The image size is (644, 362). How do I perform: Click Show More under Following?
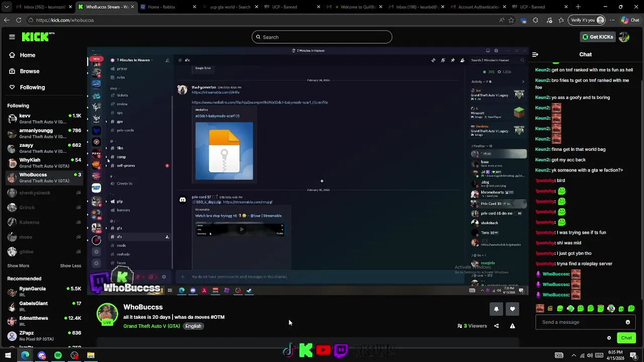click(x=18, y=265)
